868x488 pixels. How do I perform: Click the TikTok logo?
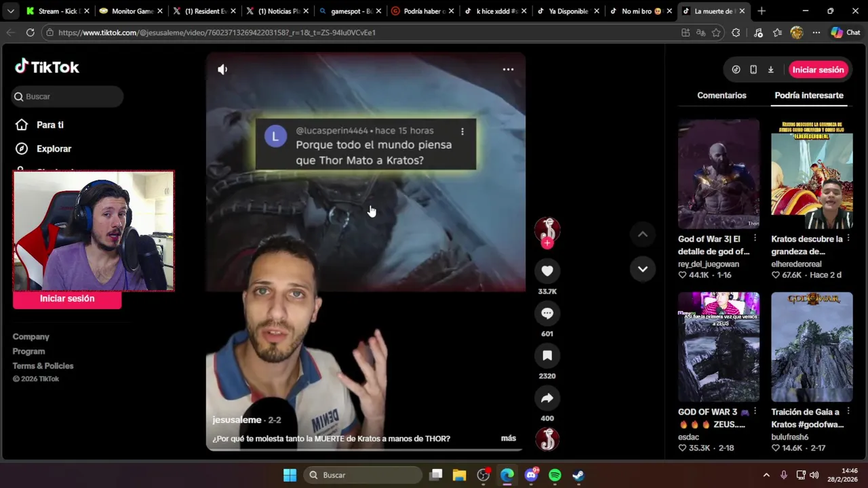pyautogui.click(x=47, y=66)
